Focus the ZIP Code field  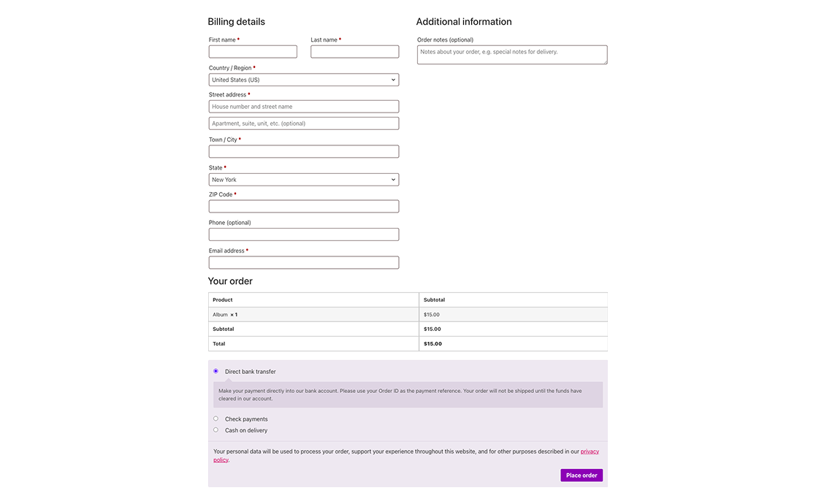click(303, 206)
